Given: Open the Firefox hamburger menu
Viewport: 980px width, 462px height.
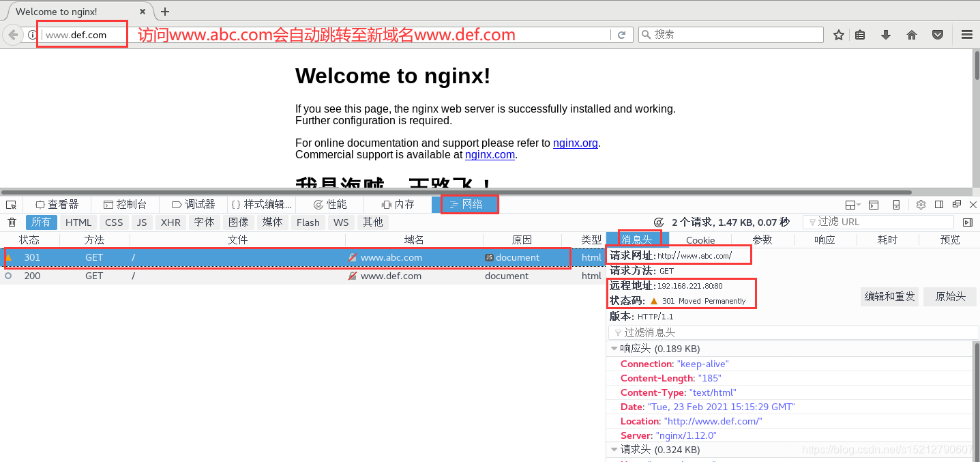Looking at the screenshot, I should click(x=967, y=34).
